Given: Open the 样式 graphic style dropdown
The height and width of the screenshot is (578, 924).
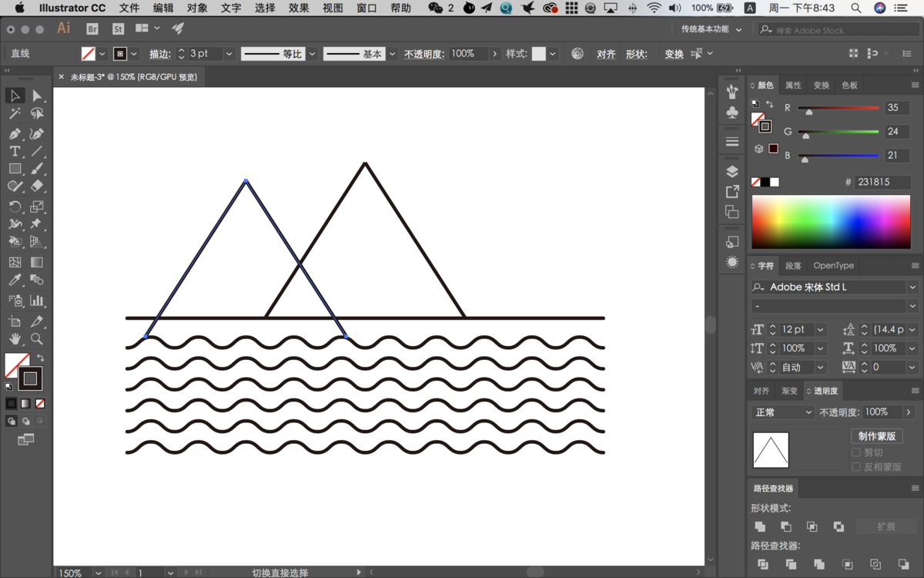Looking at the screenshot, I should [552, 54].
